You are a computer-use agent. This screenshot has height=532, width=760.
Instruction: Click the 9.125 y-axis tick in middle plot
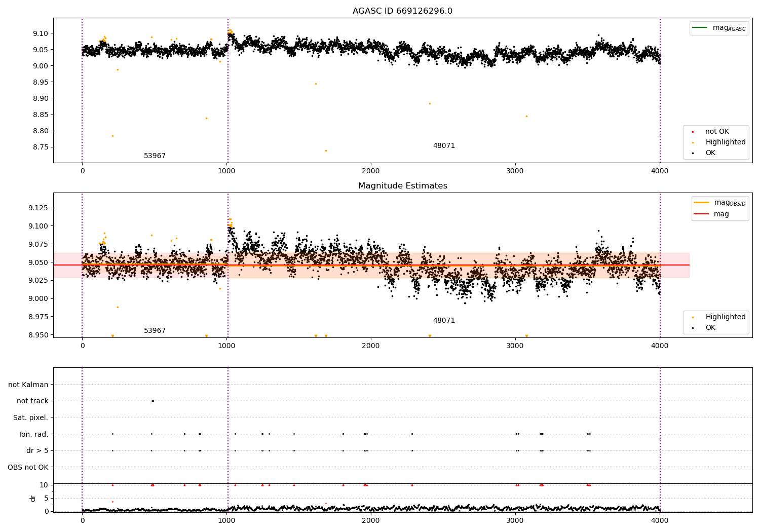[38, 208]
